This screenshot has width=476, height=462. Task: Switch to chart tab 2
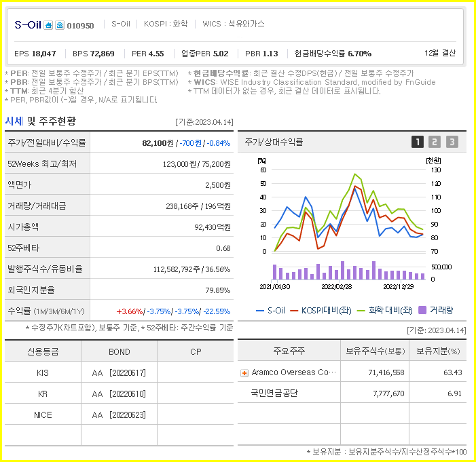435,142
